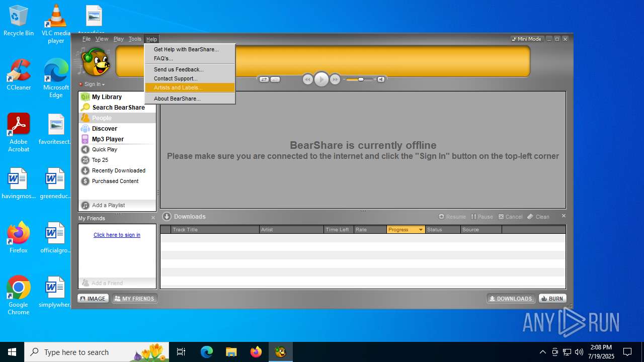Open Mp3 Player in the sidebar

[117, 139]
